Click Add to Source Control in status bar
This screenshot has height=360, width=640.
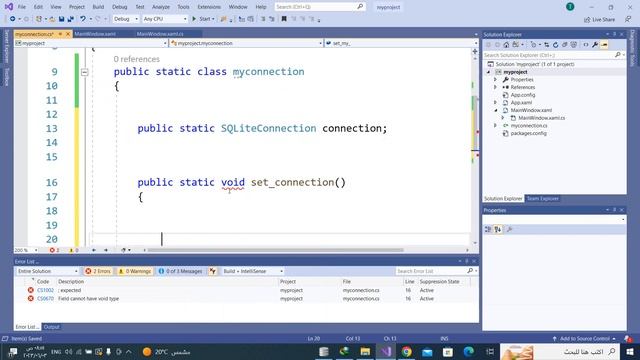point(584,338)
